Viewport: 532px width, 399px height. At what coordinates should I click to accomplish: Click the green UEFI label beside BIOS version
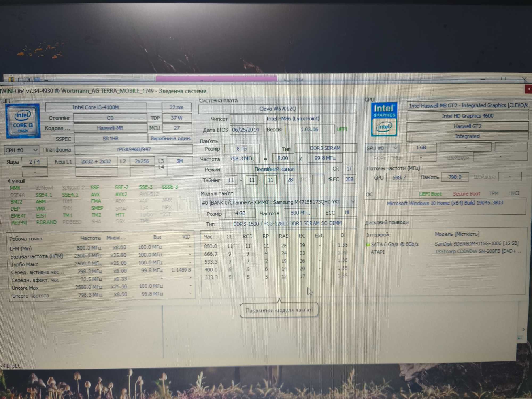342,129
